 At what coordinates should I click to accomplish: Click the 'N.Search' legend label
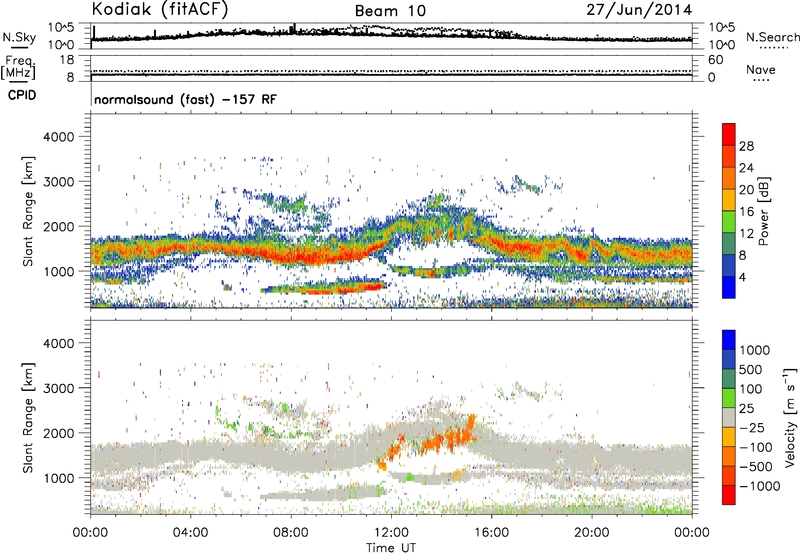(772, 37)
